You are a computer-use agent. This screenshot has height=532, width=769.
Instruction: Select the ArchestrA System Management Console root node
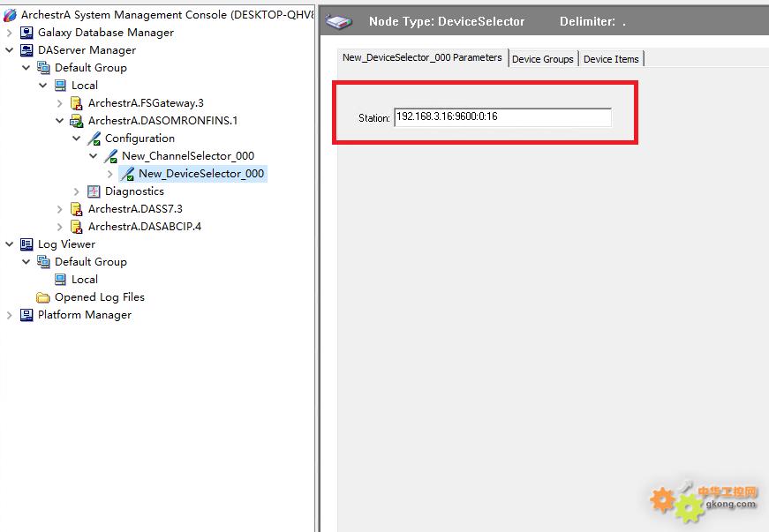click(167, 15)
